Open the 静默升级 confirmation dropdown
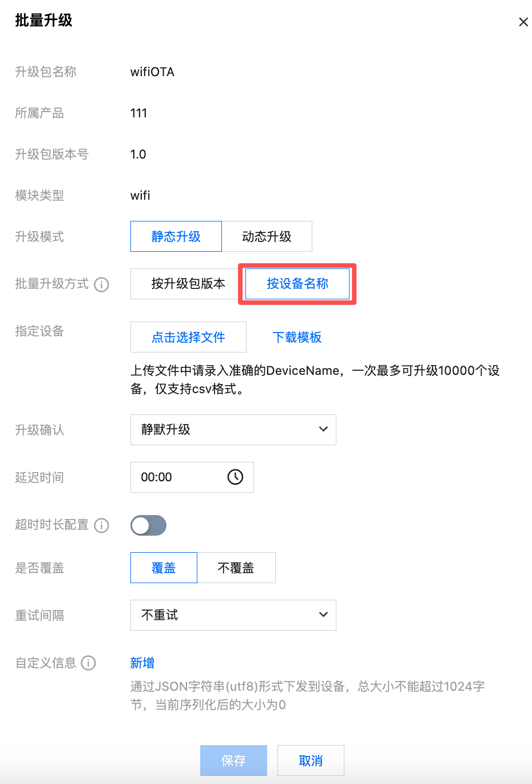 (233, 430)
